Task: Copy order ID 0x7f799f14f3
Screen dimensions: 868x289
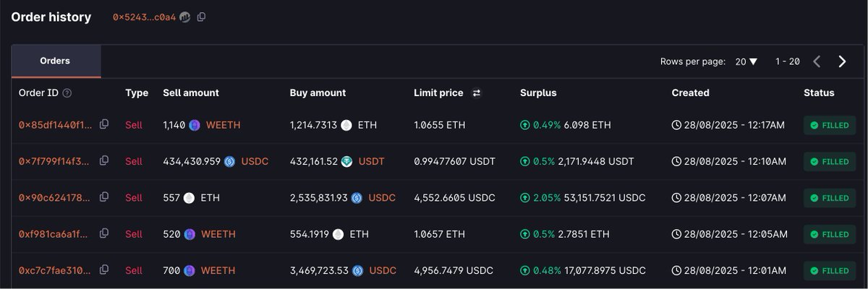Action: point(104,160)
